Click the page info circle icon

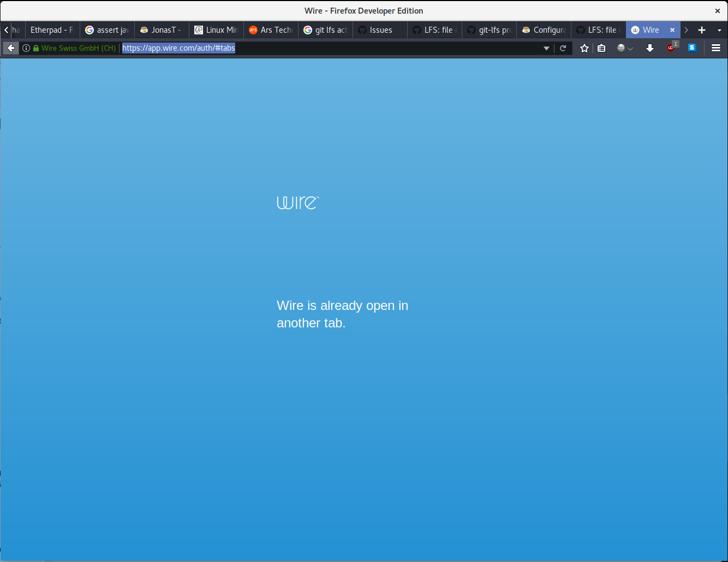coord(26,48)
